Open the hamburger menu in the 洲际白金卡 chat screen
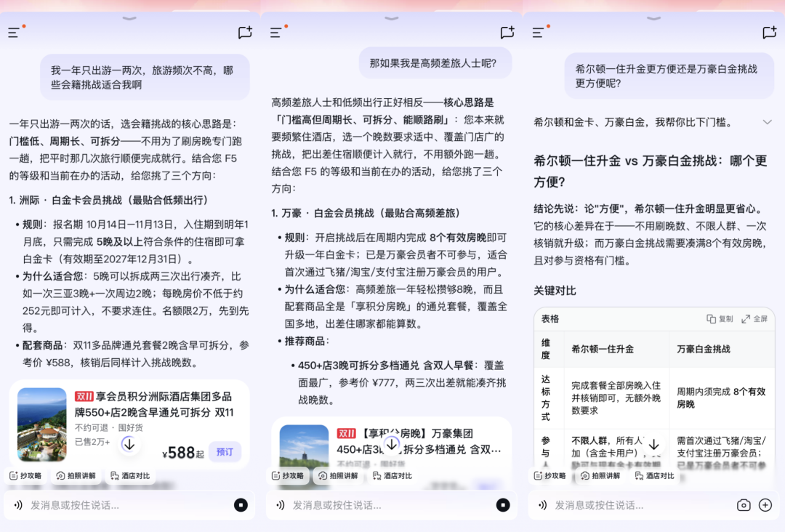This screenshot has width=785, height=532. click(x=14, y=33)
